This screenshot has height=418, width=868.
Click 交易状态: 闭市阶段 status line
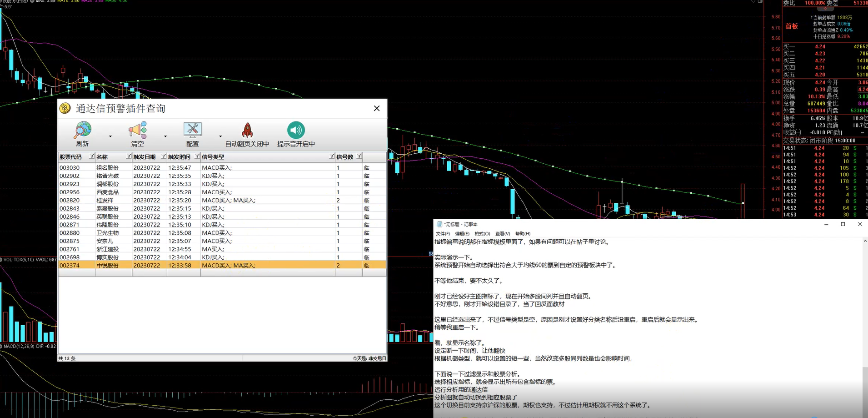click(x=819, y=141)
